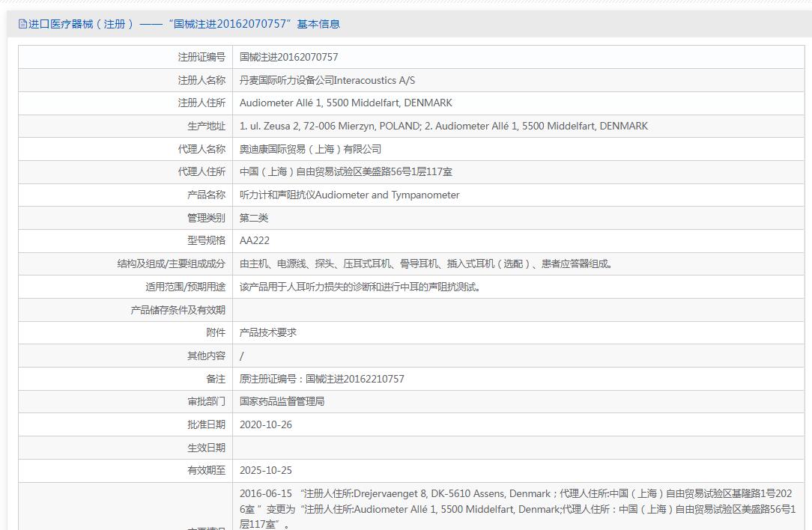Click the composition text starting 由主机、电源线
Screen dimensions: 812x530
(x=426, y=264)
